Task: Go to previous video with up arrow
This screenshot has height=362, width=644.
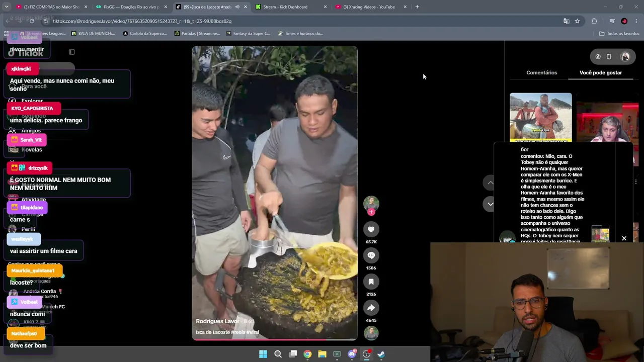Action: (x=490, y=183)
